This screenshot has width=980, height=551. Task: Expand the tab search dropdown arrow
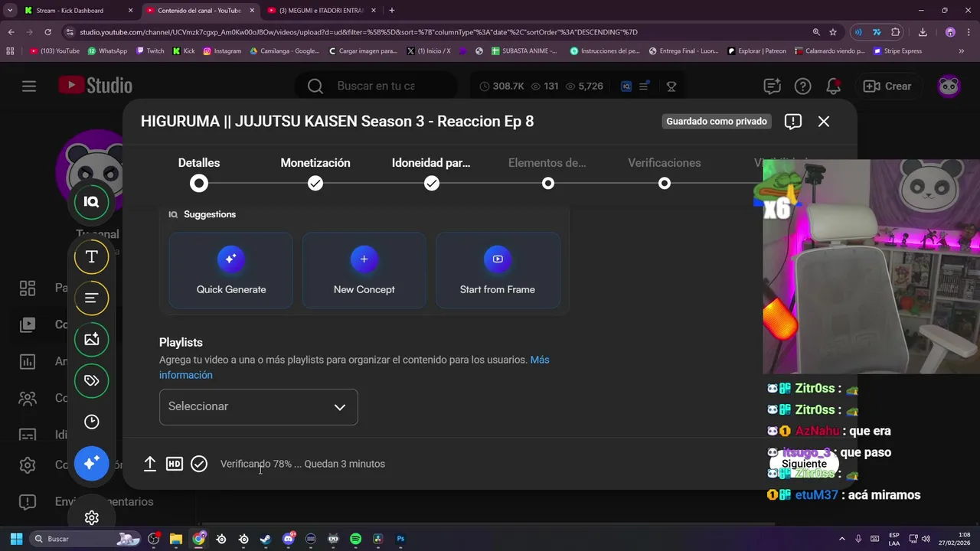(x=10, y=11)
